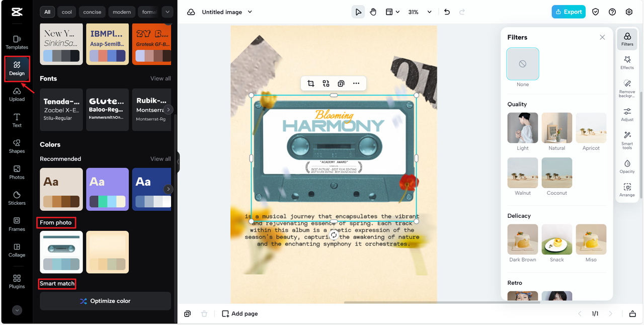The width and height of the screenshot is (644, 325).
Task: Open the layers icon at bottom right
Action: pos(632,313)
